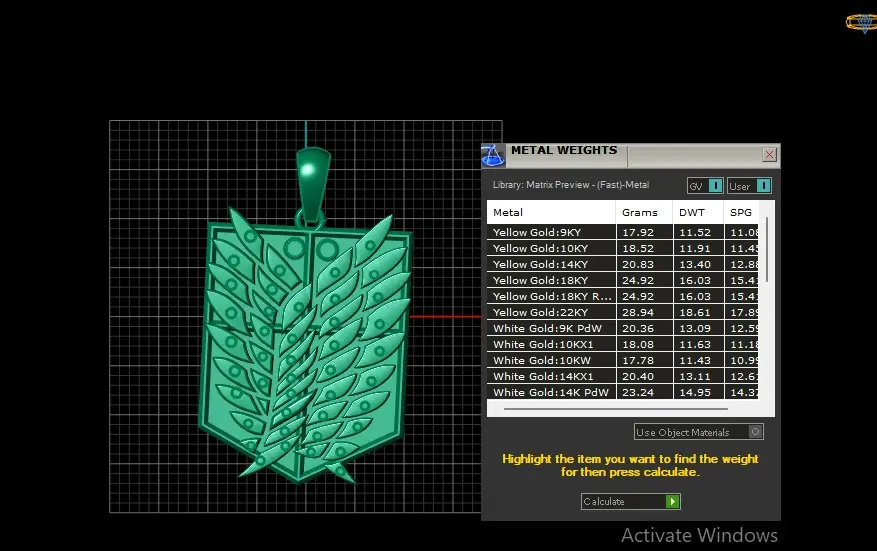
Task: Select the Yellow Gold:9KY row
Action: coord(623,232)
